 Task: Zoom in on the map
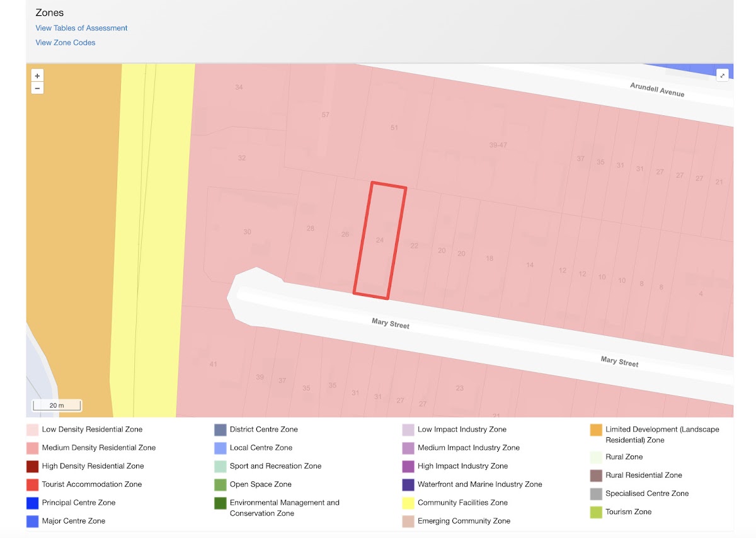point(37,76)
